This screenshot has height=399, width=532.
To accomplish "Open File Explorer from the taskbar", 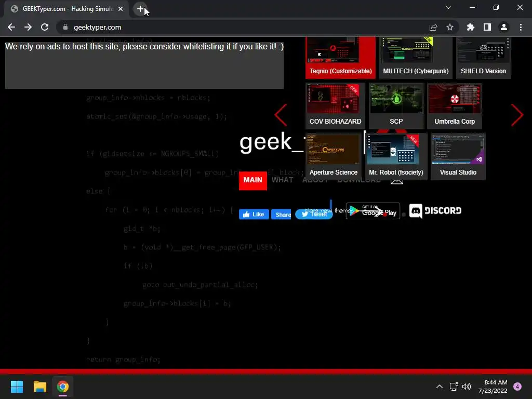I will point(39,387).
